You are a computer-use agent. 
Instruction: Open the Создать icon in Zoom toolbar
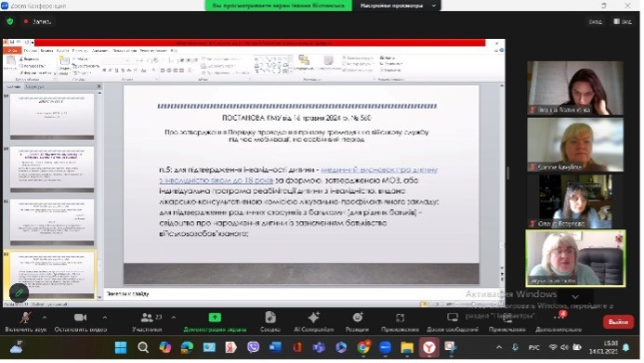point(270,321)
